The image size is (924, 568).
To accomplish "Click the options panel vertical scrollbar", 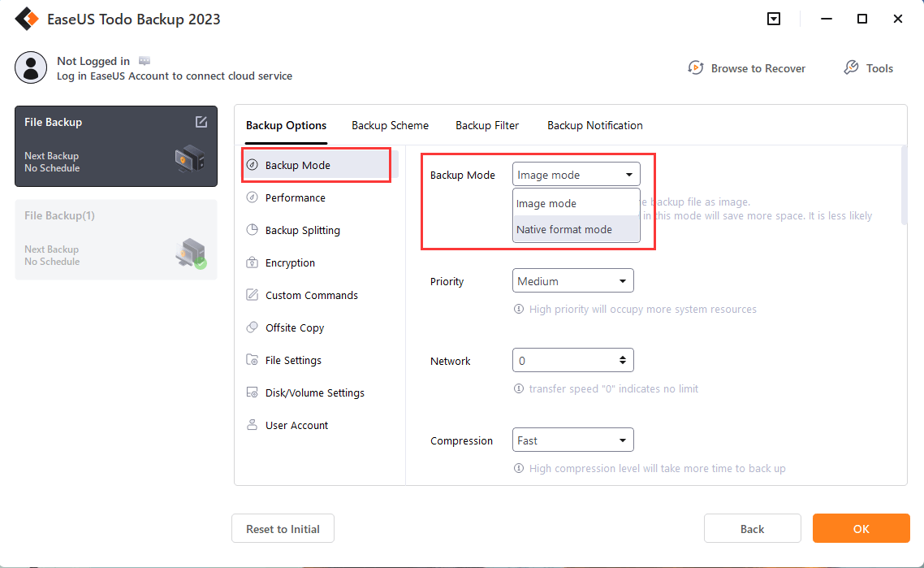I will pyautogui.click(x=904, y=185).
